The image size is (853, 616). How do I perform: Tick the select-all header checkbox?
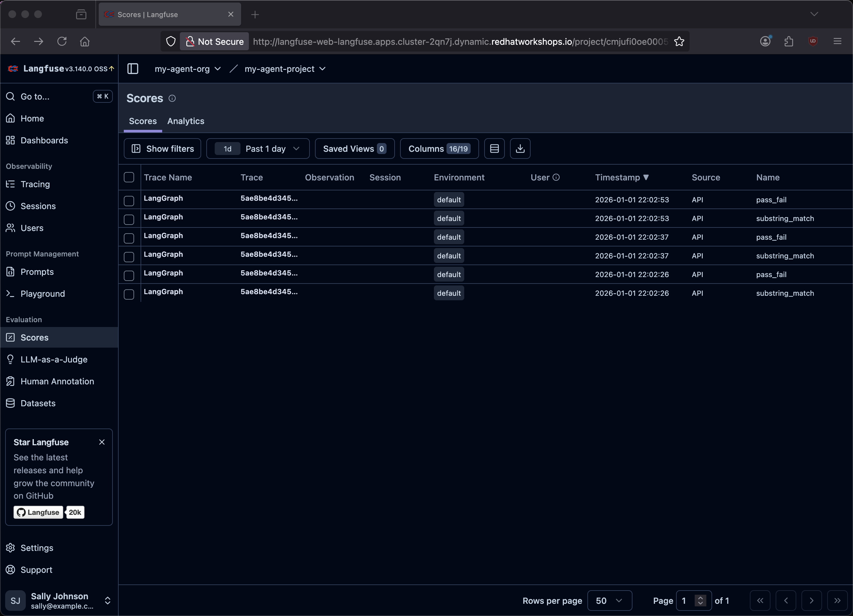[x=129, y=178]
